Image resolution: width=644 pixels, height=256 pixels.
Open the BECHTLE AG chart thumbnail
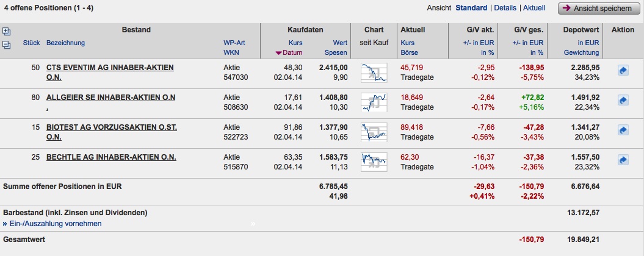click(x=374, y=160)
